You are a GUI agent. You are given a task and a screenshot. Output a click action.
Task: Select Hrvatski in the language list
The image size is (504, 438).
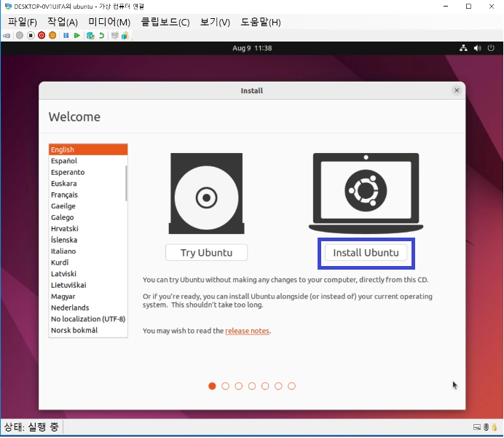click(88, 229)
